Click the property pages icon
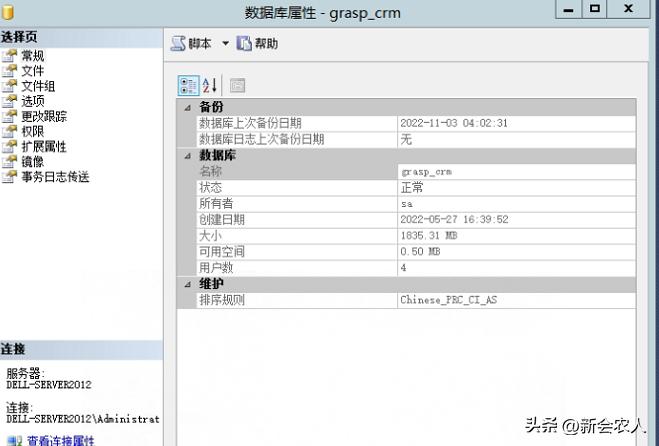The width and height of the screenshot is (659, 446). (x=237, y=85)
